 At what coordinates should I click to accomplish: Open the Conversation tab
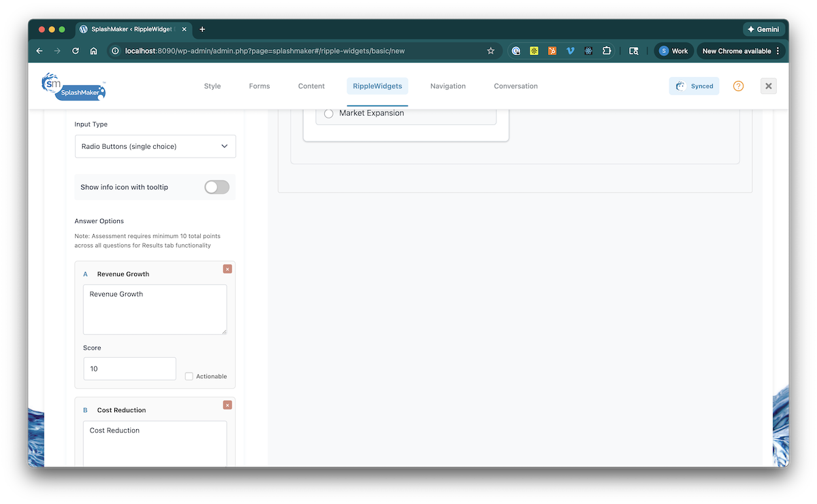point(515,86)
